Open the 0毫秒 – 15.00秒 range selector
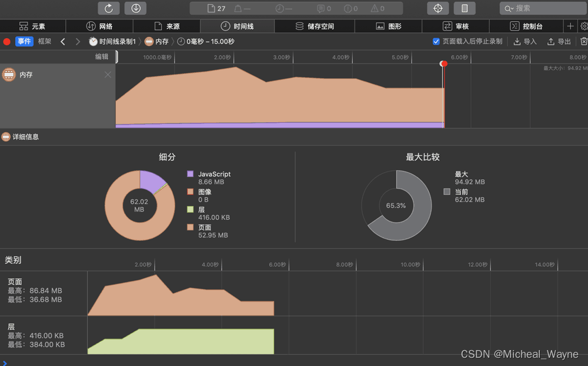Screen dimensions: 588x366 pyautogui.click(x=206, y=42)
